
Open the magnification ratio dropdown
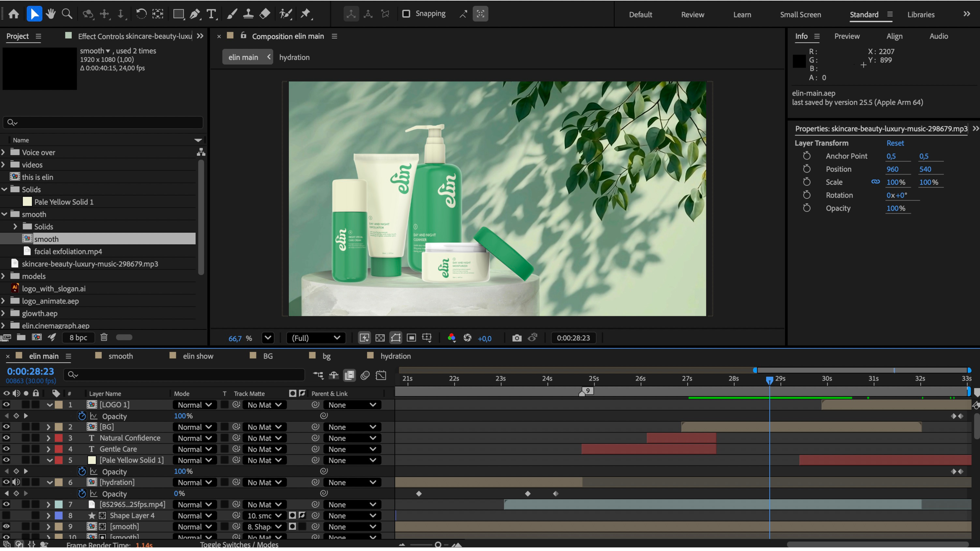point(268,338)
